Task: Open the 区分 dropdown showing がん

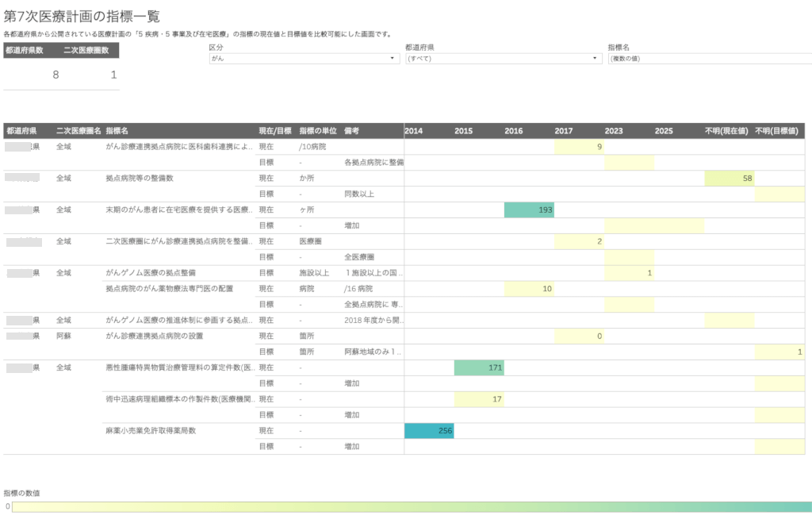Action: (304, 59)
